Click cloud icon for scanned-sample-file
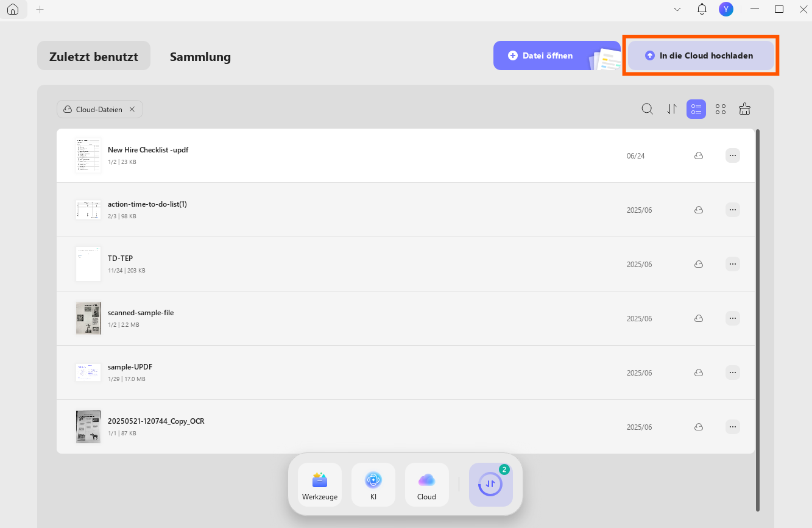 click(x=699, y=318)
